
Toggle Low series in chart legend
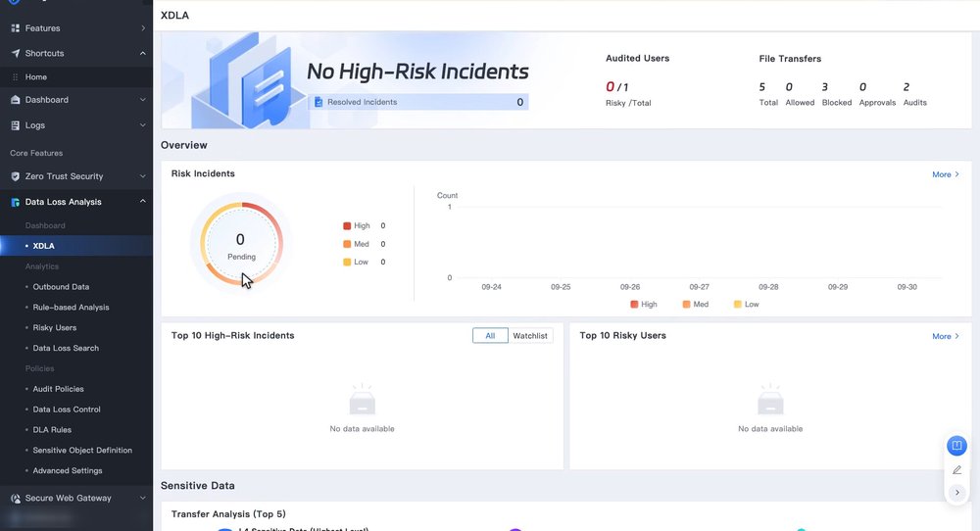(x=746, y=305)
